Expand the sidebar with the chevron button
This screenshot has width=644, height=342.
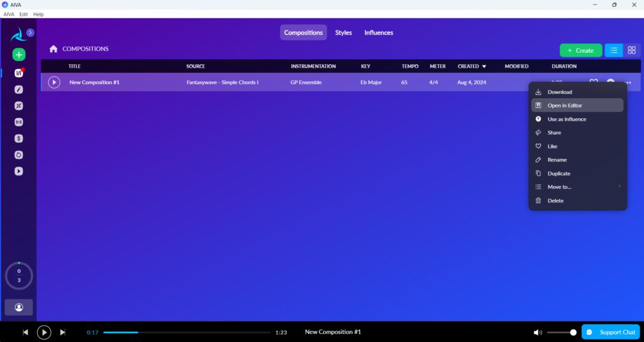pos(30,33)
